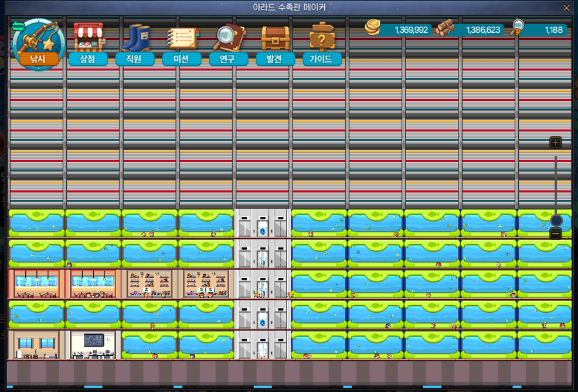Select the bottom-floor tank adjacent to the lab room
The image size is (578, 392).
(x=149, y=345)
